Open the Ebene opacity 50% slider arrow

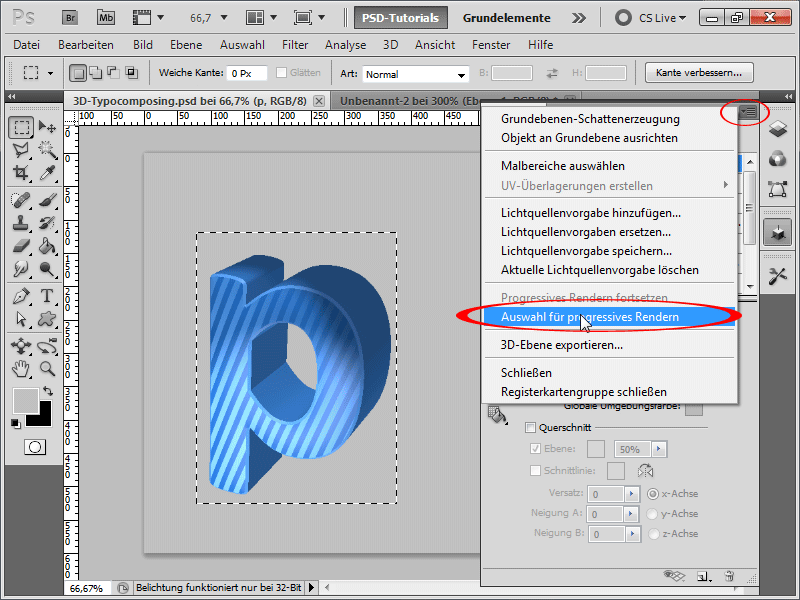click(659, 449)
